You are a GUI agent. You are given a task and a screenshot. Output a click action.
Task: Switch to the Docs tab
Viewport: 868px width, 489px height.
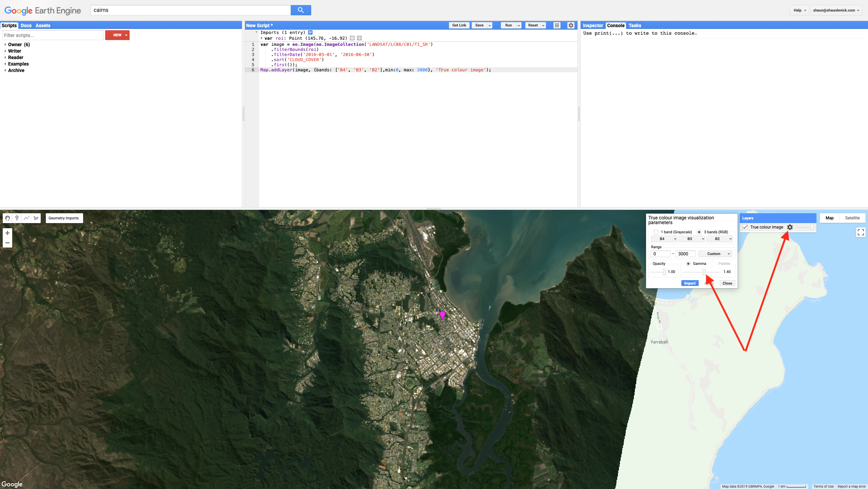pos(26,25)
